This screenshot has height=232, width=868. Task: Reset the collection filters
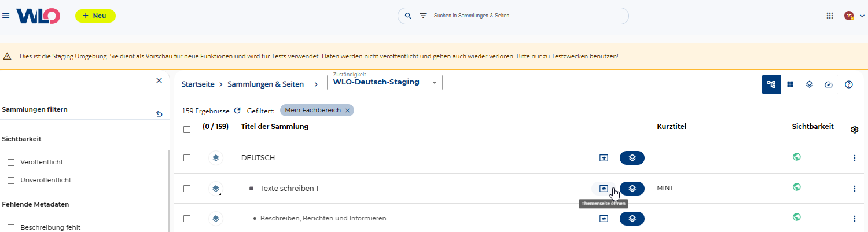click(x=159, y=114)
